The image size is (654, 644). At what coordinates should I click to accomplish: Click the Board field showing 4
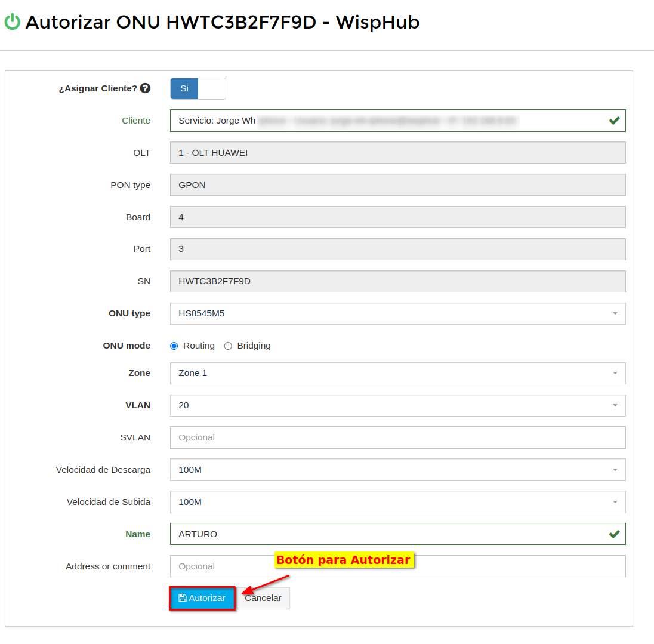point(397,217)
